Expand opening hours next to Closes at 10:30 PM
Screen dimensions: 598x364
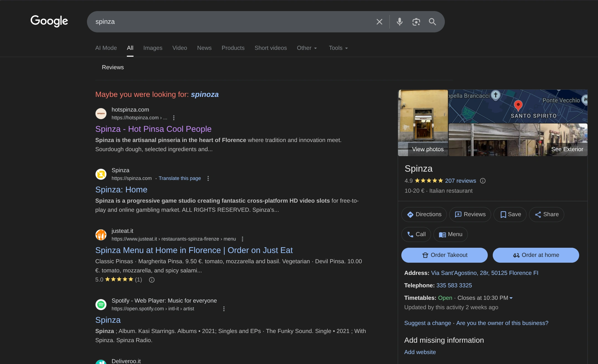tap(511, 298)
